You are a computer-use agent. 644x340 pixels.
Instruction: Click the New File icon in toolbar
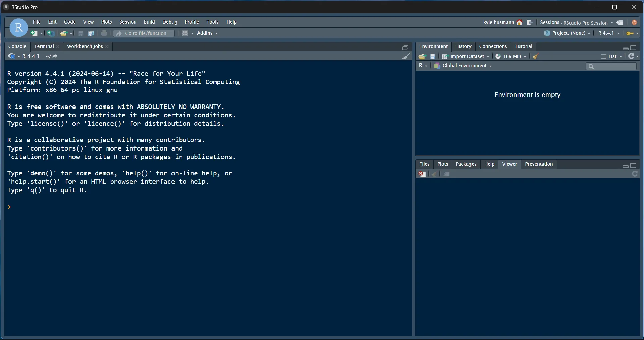click(x=34, y=33)
